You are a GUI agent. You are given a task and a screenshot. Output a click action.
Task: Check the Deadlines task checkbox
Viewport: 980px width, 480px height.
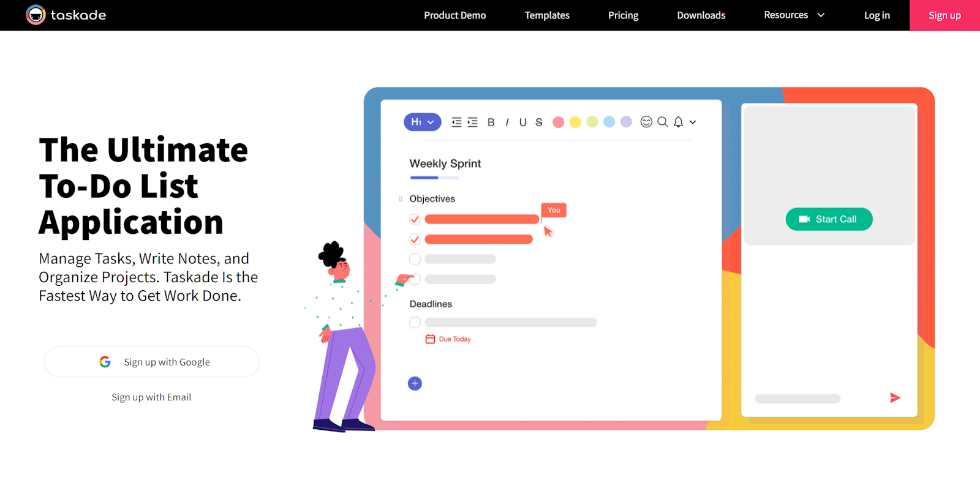pos(415,323)
